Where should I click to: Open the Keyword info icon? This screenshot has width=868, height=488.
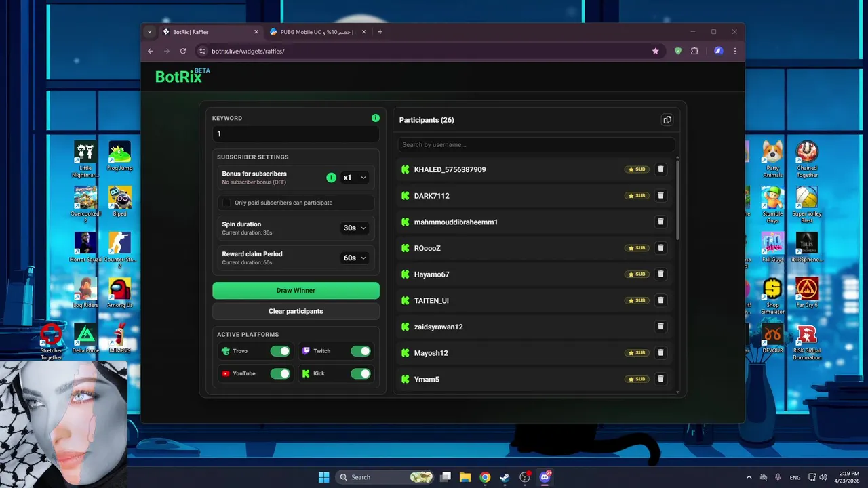pyautogui.click(x=376, y=118)
